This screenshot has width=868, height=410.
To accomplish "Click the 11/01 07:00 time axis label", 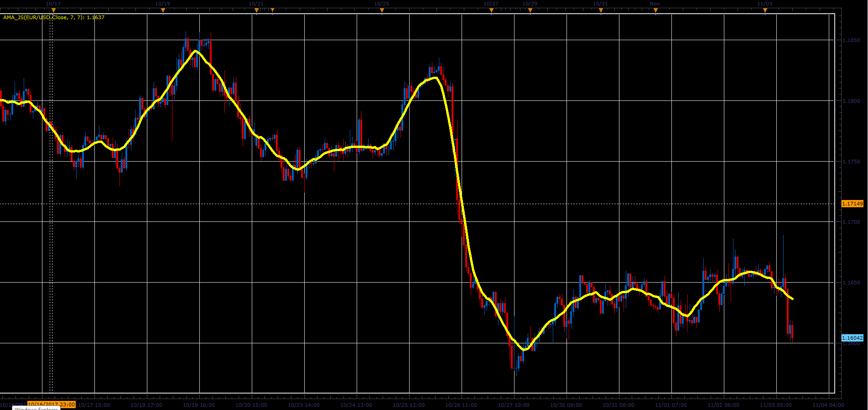I will [x=671, y=405].
